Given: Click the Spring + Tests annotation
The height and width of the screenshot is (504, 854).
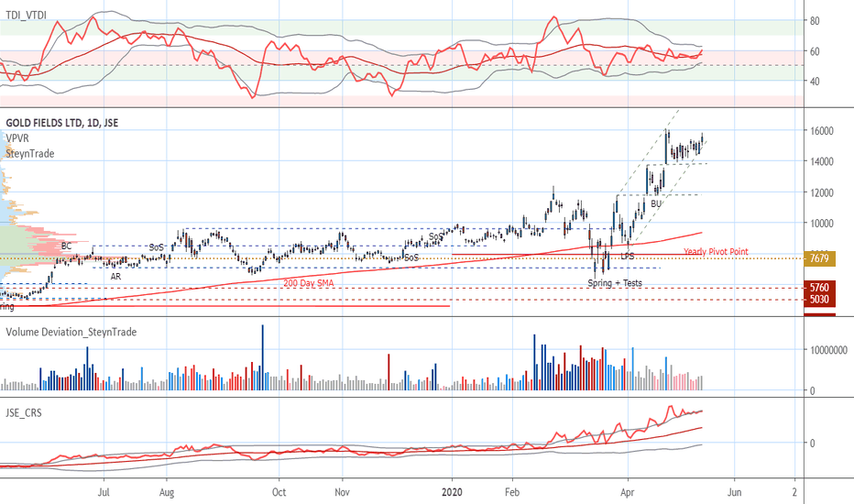Looking at the screenshot, I should pyautogui.click(x=615, y=283).
